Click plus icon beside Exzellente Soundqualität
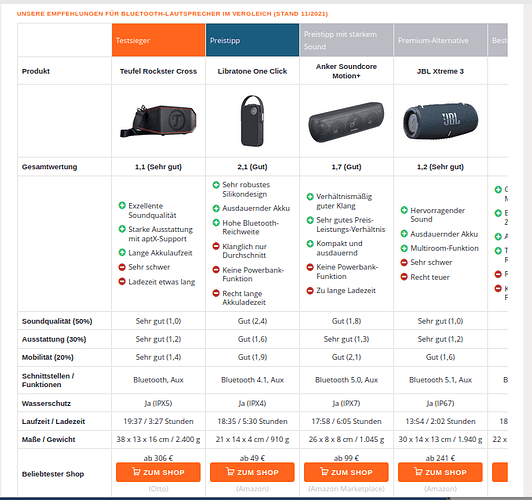This screenshot has height=500, width=532. tap(122, 205)
